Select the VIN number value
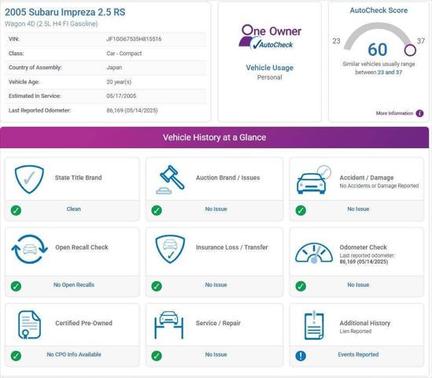 [134, 39]
